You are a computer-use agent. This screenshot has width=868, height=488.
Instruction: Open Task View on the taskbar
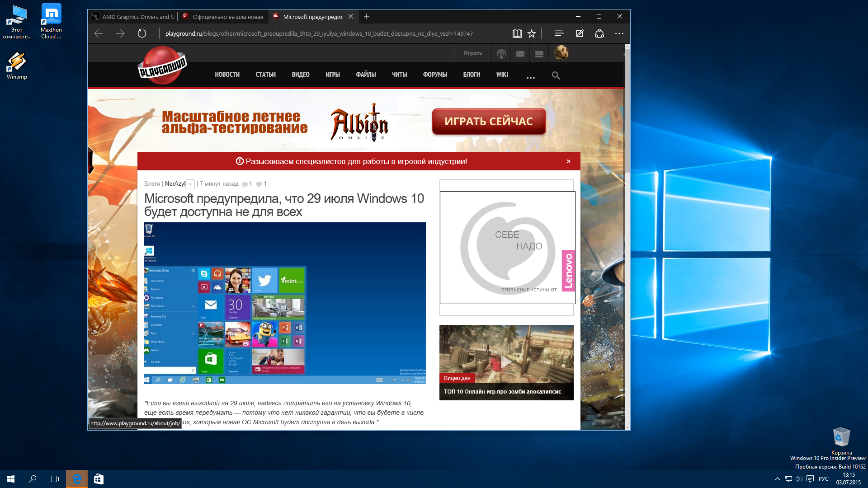54,479
